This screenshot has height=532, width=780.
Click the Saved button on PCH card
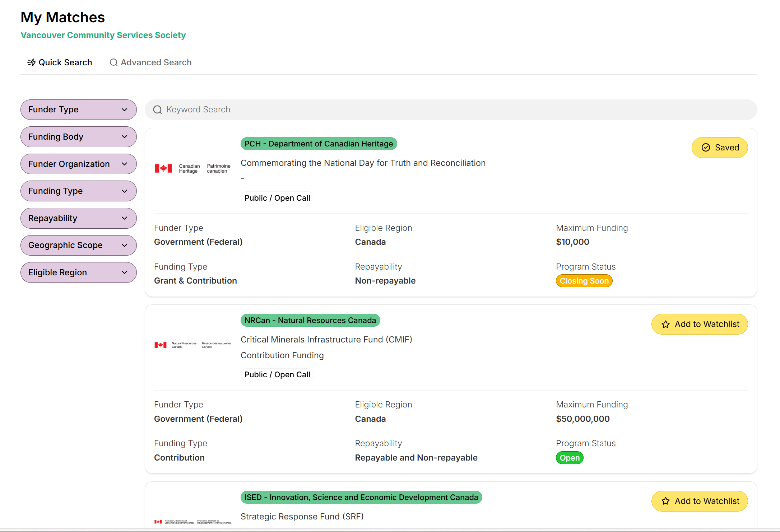(720, 148)
